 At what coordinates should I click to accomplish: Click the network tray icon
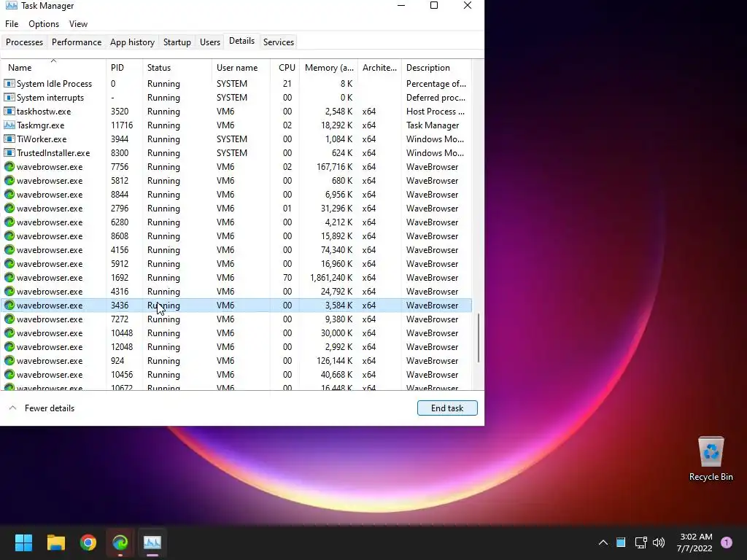[640, 542]
